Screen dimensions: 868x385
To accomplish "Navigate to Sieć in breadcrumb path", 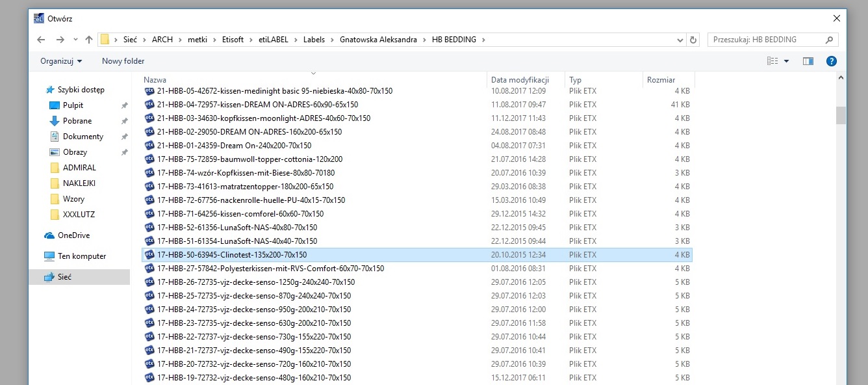I will pyautogui.click(x=130, y=40).
